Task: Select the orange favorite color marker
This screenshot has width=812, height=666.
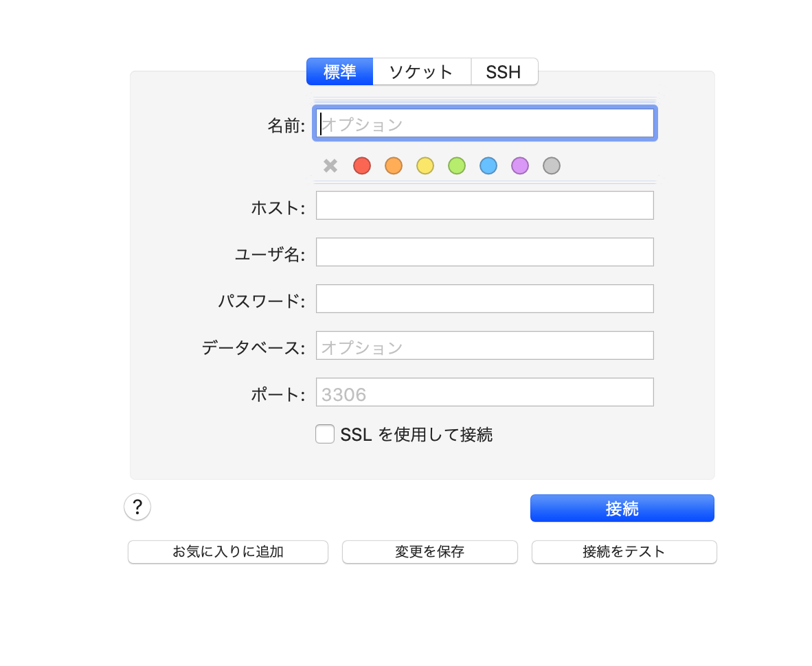Action: (x=394, y=165)
